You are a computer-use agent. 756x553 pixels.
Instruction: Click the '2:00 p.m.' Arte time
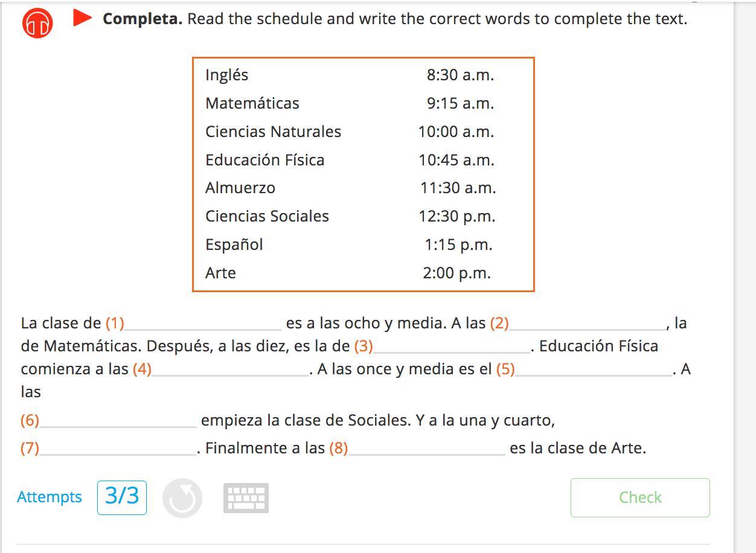[x=456, y=273]
